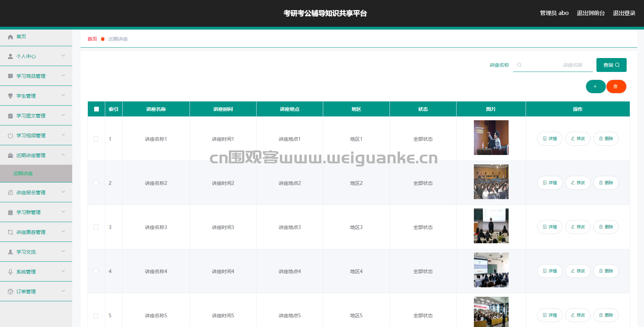Click the power icon beside 学习视频管理
644x327 pixels.
[x=10, y=136]
